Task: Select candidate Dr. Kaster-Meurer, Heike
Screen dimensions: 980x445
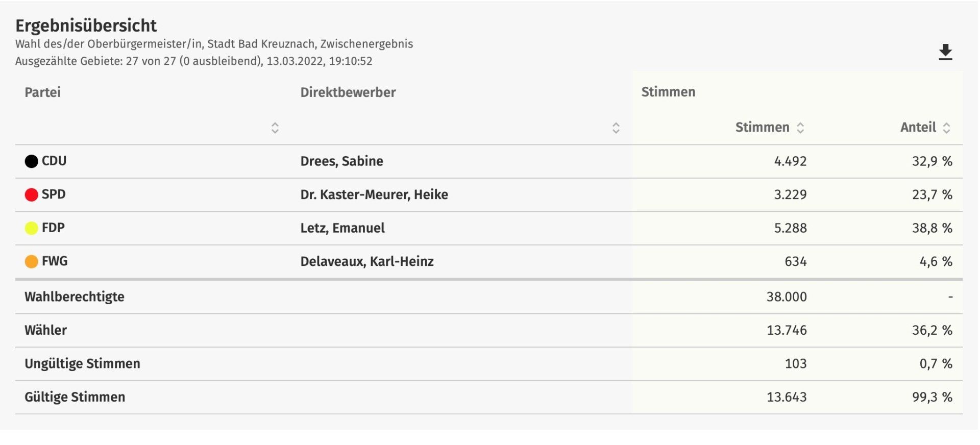Action: (374, 194)
